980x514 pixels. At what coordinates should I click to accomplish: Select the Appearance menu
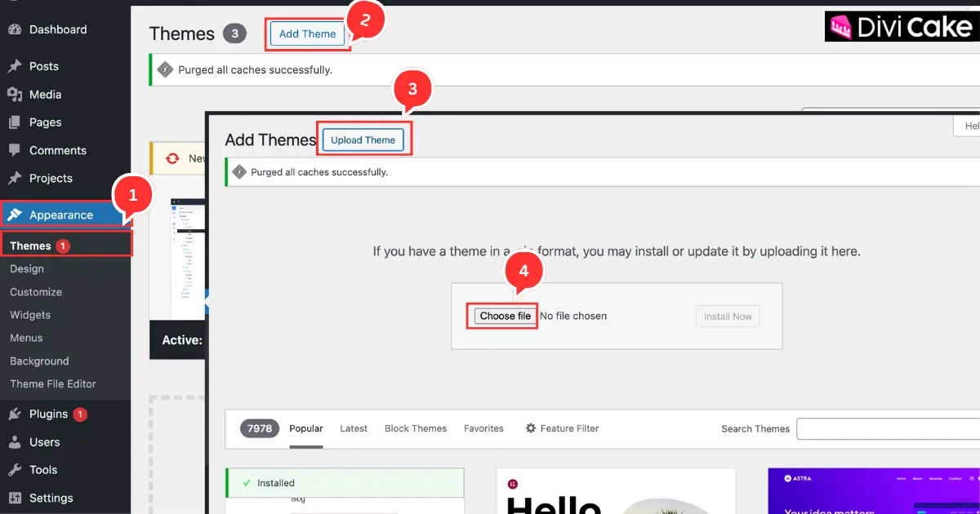click(61, 215)
